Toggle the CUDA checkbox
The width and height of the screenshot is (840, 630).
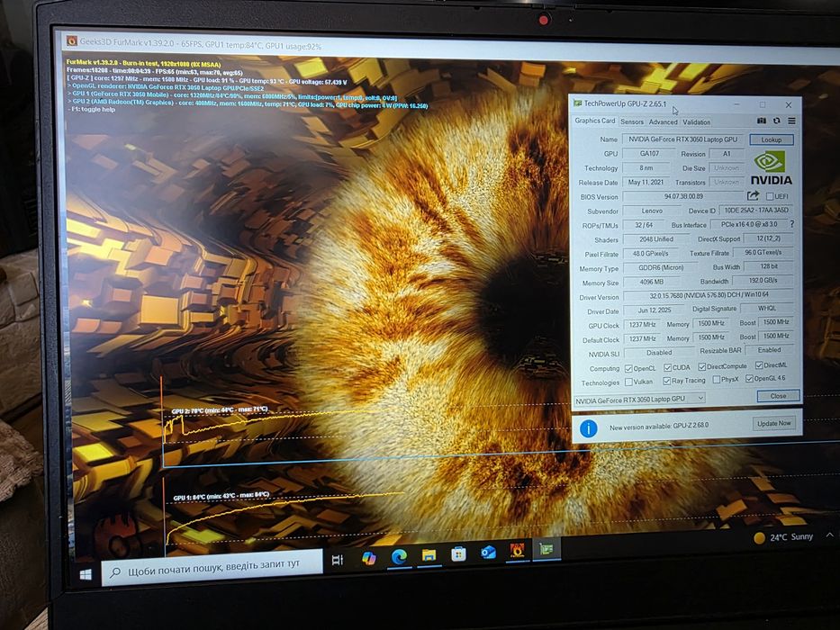(667, 367)
